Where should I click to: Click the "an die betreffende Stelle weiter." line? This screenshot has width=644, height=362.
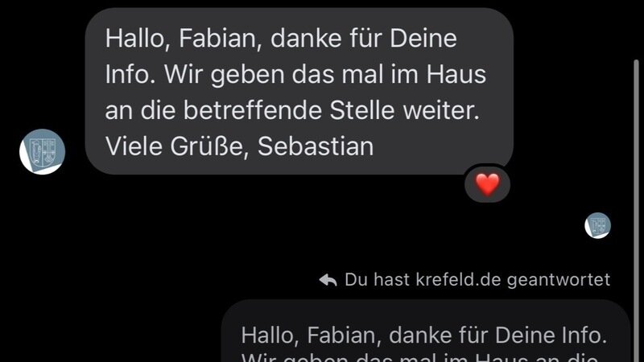coord(292,110)
